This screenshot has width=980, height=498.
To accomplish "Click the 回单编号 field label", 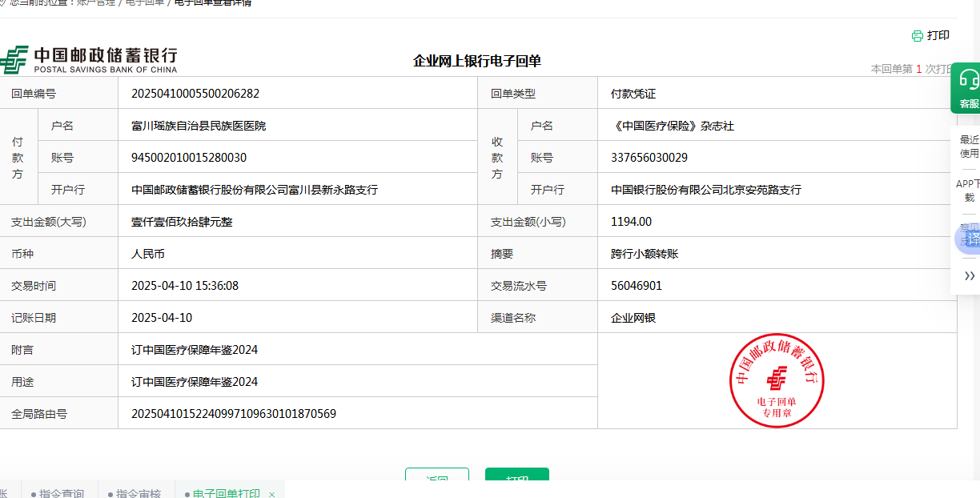I will click(x=34, y=94).
